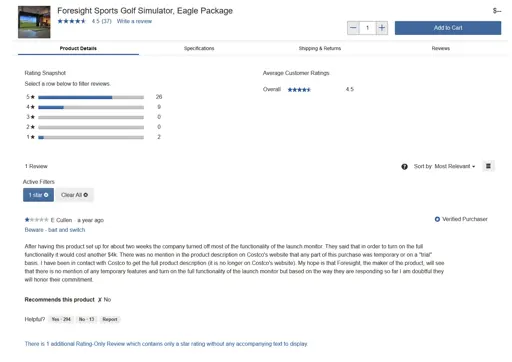The image size is (512, 362).
Task: Click the Verified Purchaser badge icon
Action: pos(437,219)
